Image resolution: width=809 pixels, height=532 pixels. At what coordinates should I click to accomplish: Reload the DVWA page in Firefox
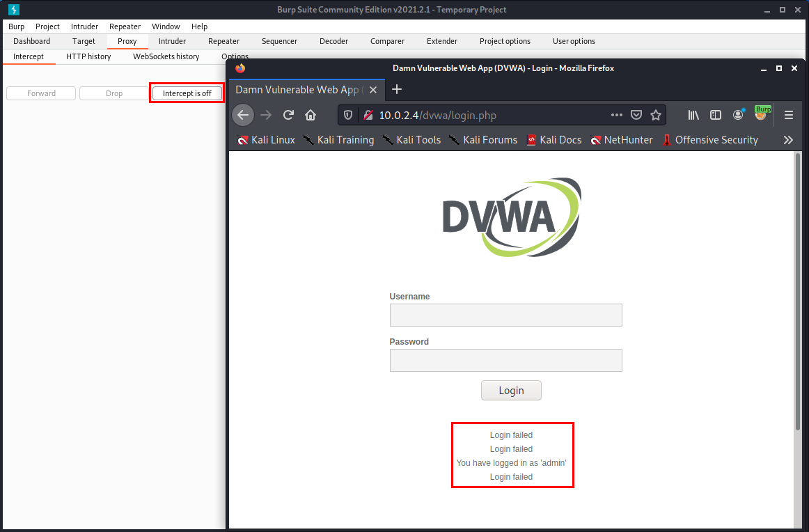click(x=288, y=115)
